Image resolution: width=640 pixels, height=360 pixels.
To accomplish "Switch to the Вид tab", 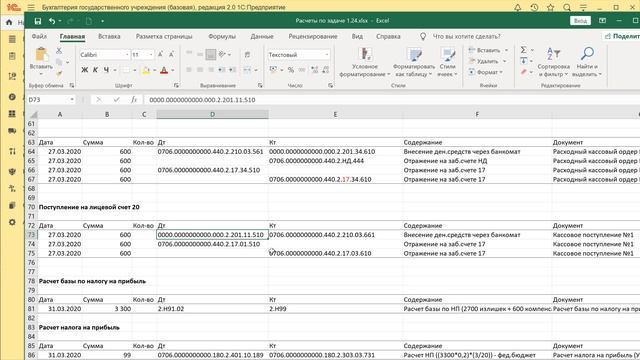I will tap(357, 36).
